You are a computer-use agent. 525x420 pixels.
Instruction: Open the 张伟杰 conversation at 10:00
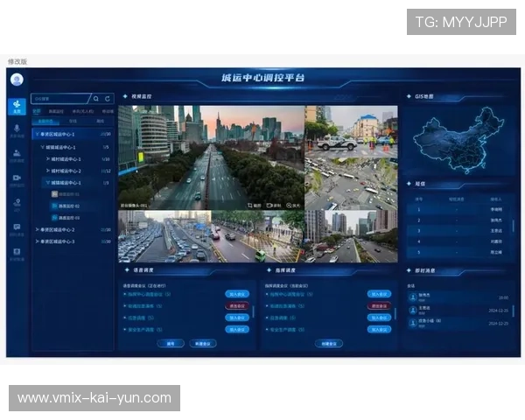click(458, 297)
